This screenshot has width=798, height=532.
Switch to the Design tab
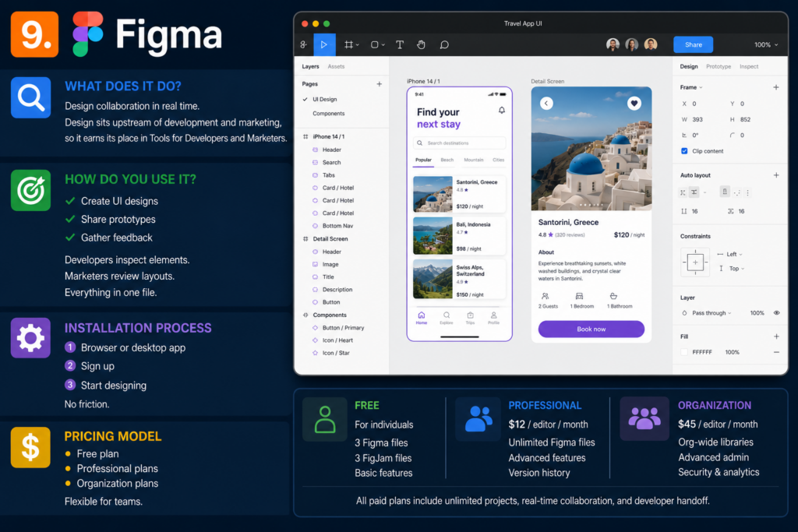[x=689, y=67]
